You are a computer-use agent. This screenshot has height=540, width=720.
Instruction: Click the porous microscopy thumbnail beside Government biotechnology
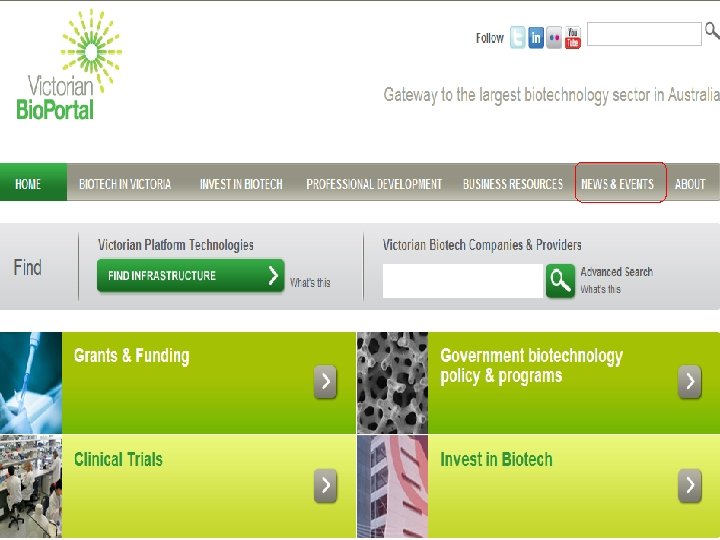[392, 383]
